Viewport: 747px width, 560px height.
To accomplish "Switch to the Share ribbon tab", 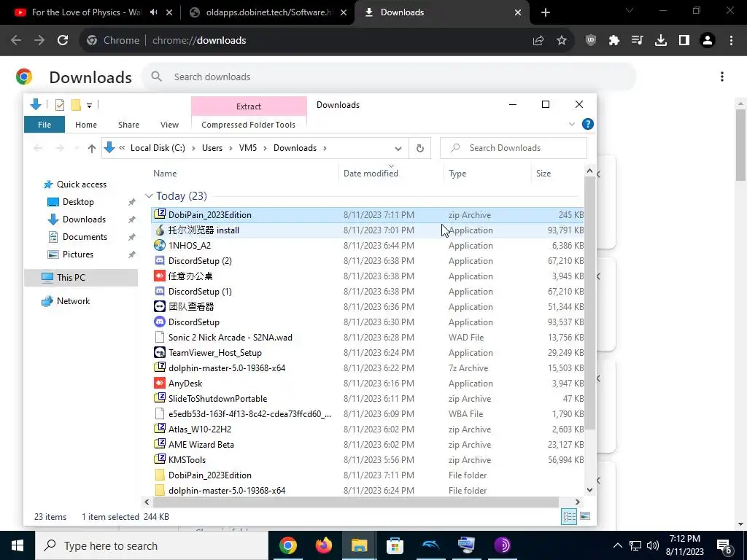I will [x=128, y=124].
